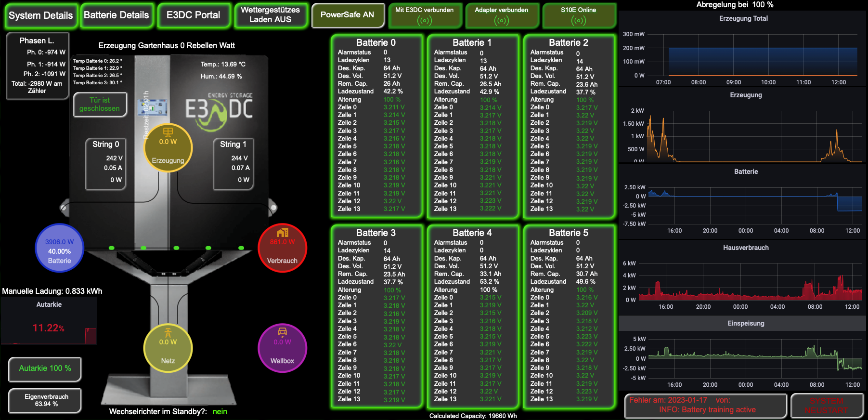The image size is (868, 420).
Task: Open the Batterie 3 panel header
Action: tap(376, 233)
